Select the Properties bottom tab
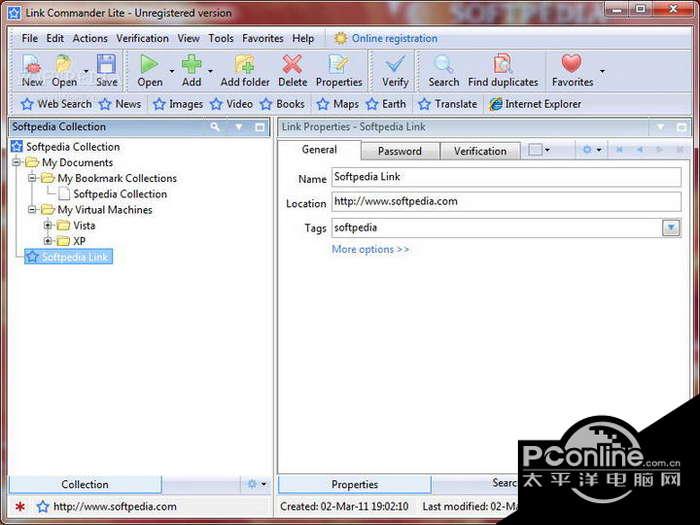This screenshot has width=700, height=525. tap(354, 484)
